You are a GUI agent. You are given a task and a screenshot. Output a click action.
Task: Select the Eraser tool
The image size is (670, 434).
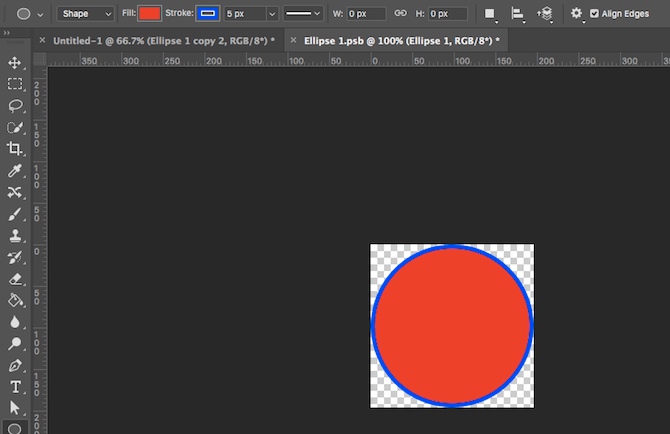tap(15, 279)
